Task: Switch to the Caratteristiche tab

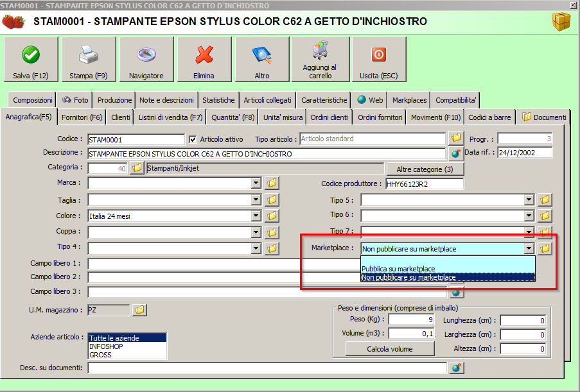Action: click(324, 99)
